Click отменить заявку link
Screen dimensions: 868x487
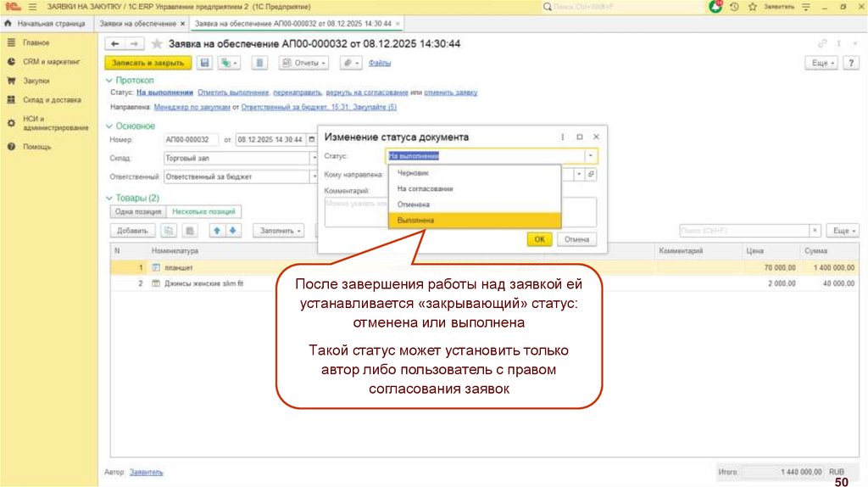pos(451,92)
